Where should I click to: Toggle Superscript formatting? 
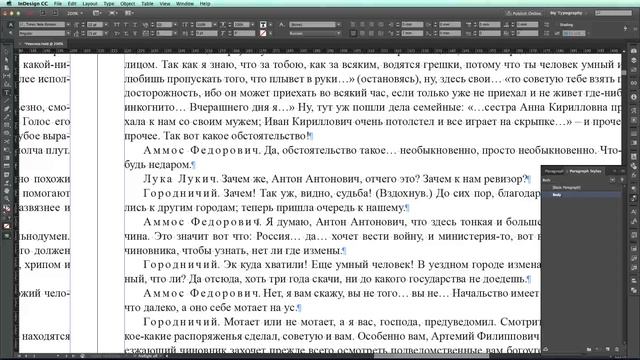[x=126, y=25]
